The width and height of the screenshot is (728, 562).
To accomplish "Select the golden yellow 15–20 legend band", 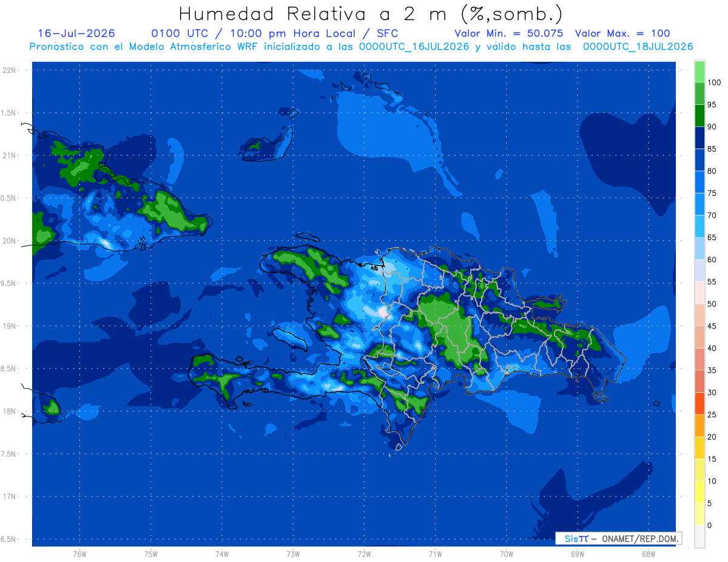I will (699, 447).
